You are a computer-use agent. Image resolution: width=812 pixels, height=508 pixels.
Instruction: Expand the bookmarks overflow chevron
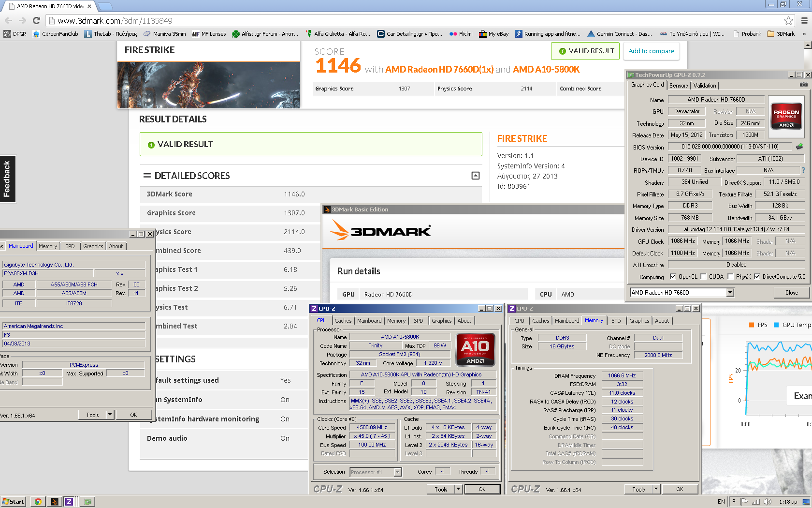tap(804, 34)
